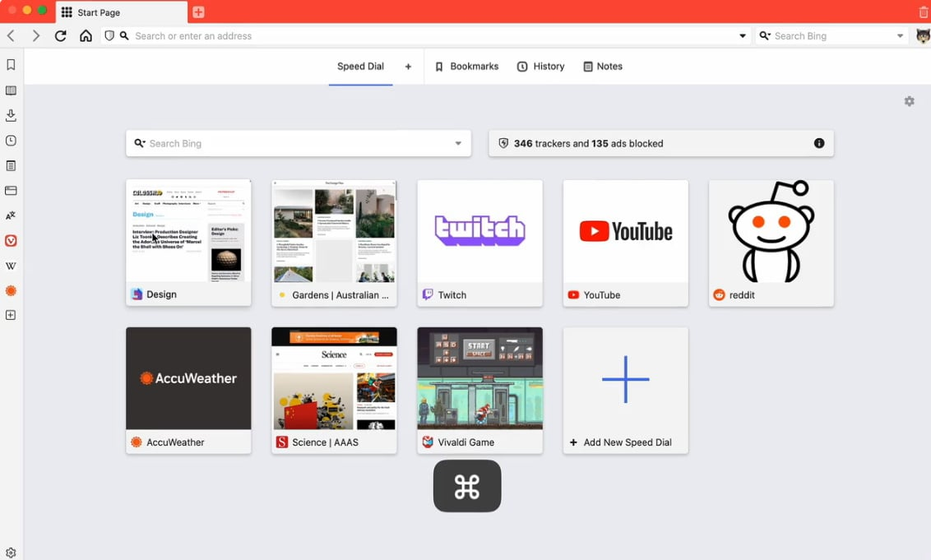Image resolution: width=931 pixels, height=560 pixels.
Task: Go to the home page
Action: [x=86, y=36]
